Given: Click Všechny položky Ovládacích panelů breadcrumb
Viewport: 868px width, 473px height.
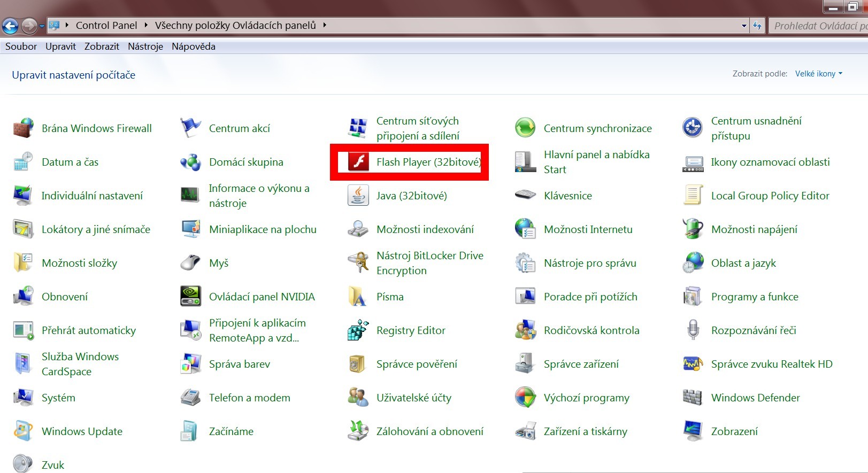Looking at the screenshot, I should tap(235, 25).
